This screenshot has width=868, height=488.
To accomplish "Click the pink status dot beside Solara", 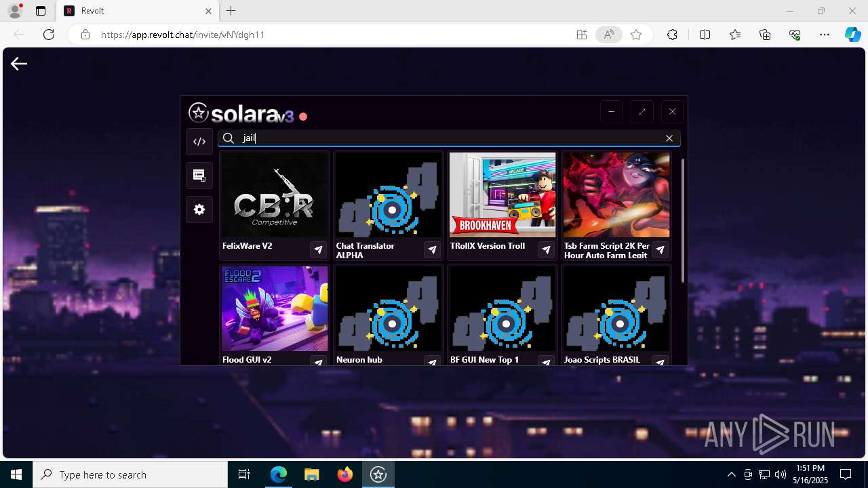I will pos(303,117).
